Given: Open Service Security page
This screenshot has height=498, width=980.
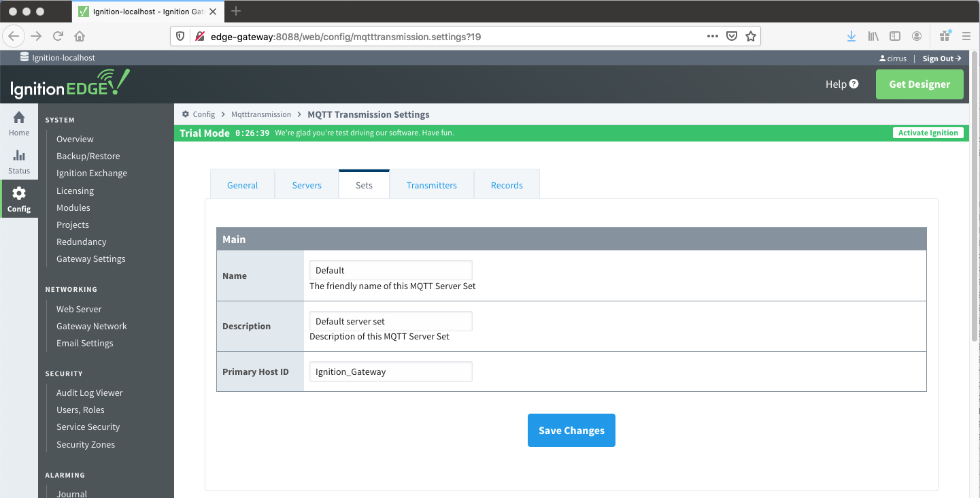Looking at the screenshot, I should pyautogui.click(x=88, y=427).
